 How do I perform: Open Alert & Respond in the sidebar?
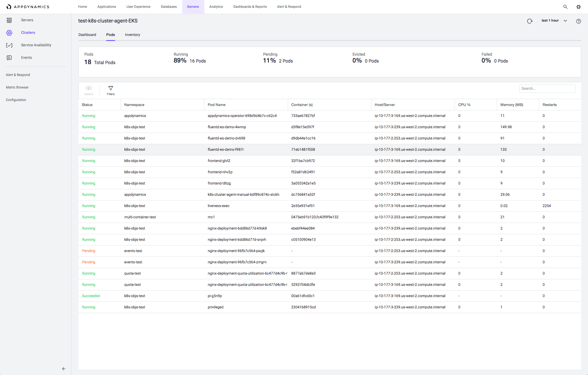click(x=18, y=75)
